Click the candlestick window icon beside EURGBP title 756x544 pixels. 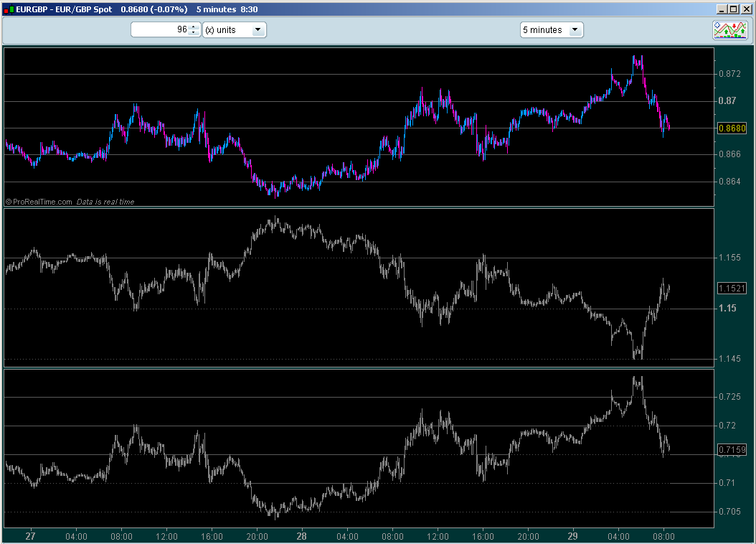pyautogui.click(x=9, y=9)
